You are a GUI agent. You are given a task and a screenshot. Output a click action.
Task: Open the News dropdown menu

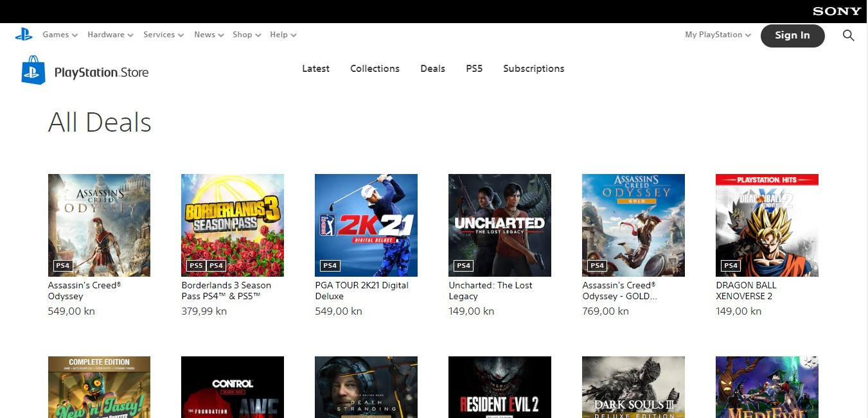click(209, 35)
